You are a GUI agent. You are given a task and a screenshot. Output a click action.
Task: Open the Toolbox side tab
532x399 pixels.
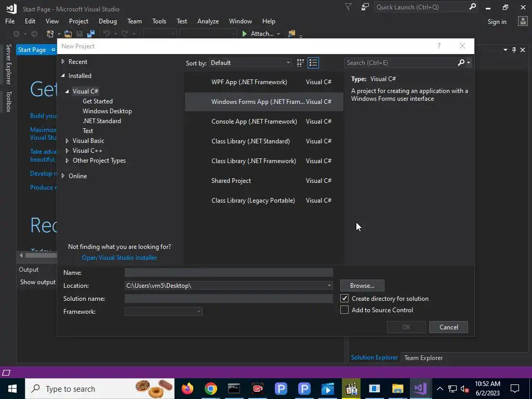[x=8, y=101]
